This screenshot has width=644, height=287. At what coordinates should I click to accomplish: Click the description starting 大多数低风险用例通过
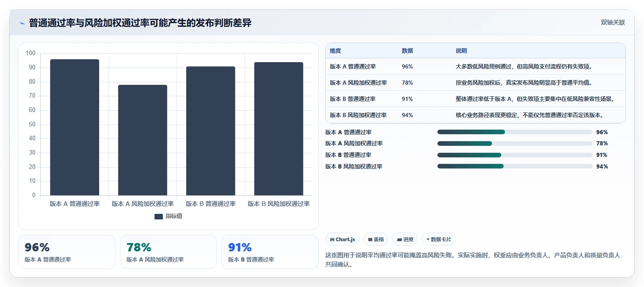(525, 67)
